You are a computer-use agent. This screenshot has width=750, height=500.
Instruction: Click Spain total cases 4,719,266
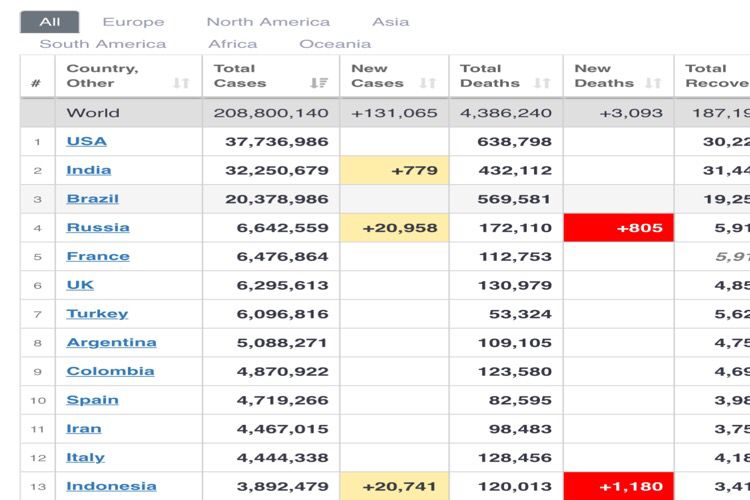point(283,400)
